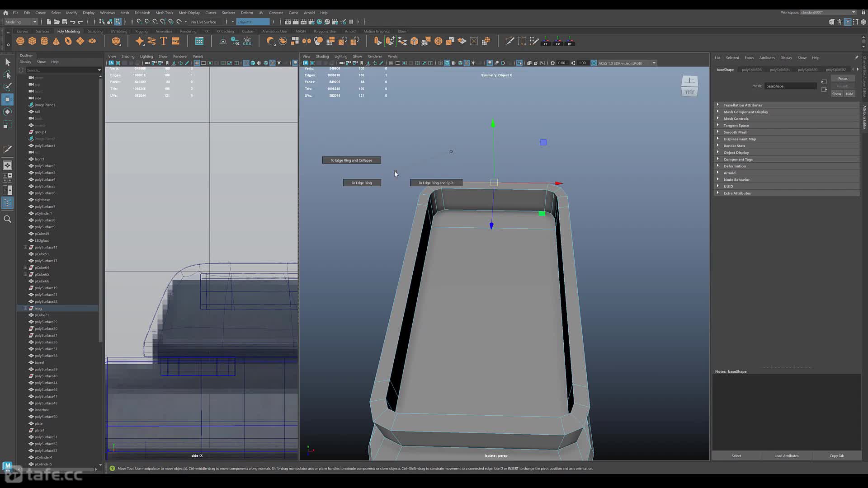Click the CP pivot shelf icon
Viewport: 868px width, 488px height.
(558, 41)
